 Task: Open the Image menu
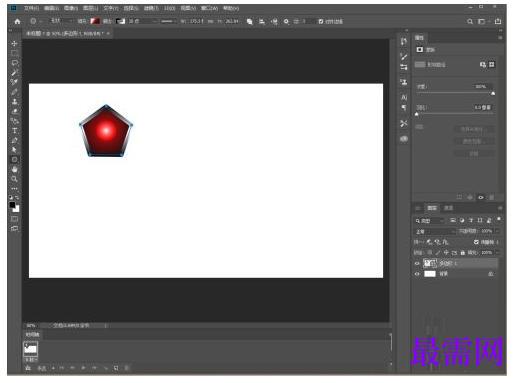(71, 8)
